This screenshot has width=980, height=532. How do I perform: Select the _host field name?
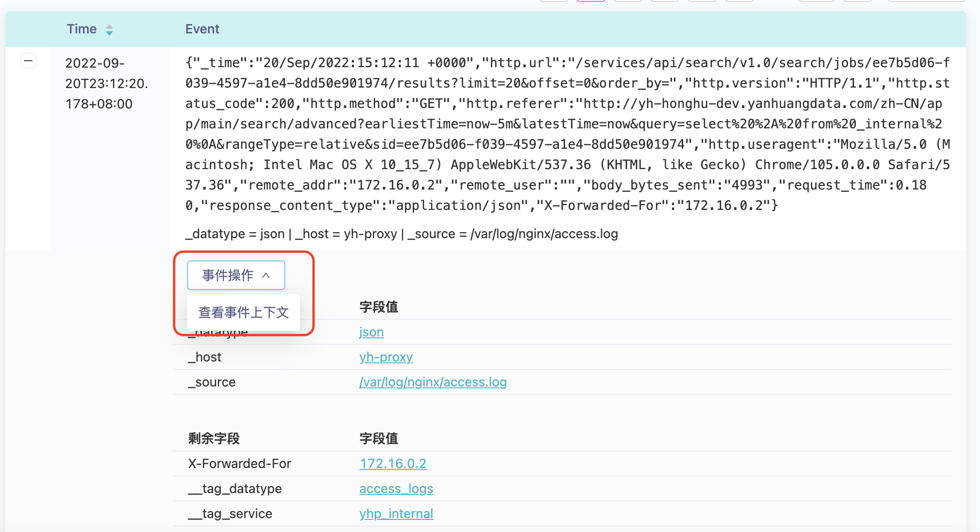pos(205,357)
